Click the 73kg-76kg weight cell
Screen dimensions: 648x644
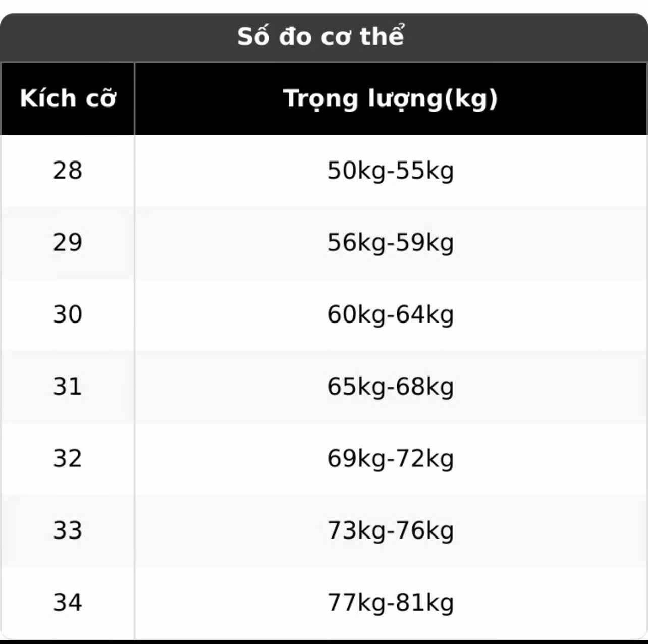(x=391, y=530)
